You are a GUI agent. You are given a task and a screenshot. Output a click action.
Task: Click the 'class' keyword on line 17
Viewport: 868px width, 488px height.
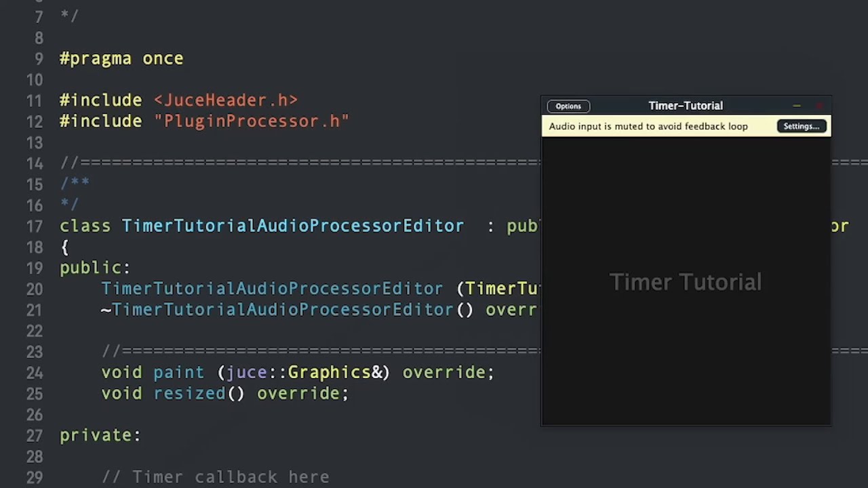[x=85, y=226]
